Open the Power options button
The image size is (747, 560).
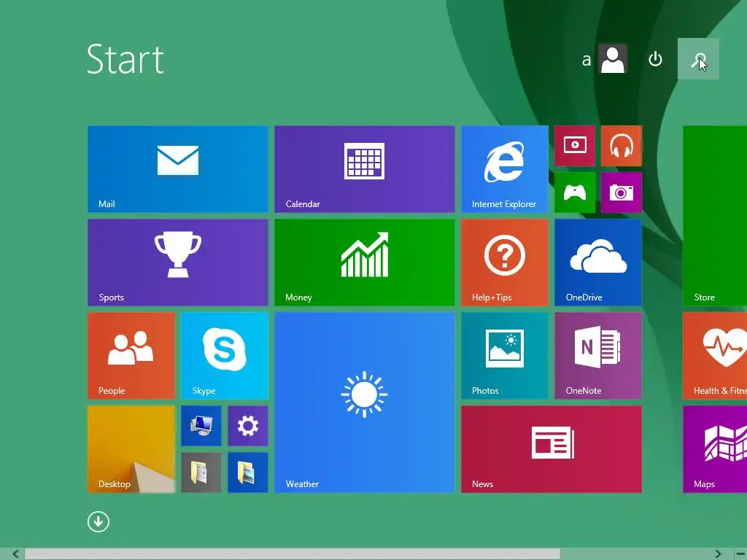click(656, 59)
